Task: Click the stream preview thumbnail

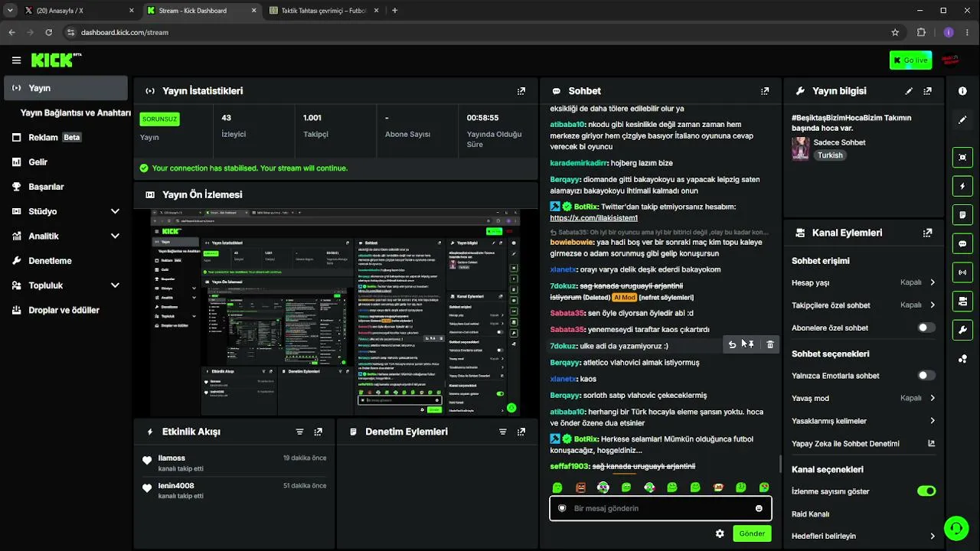Action: [336, 312]
